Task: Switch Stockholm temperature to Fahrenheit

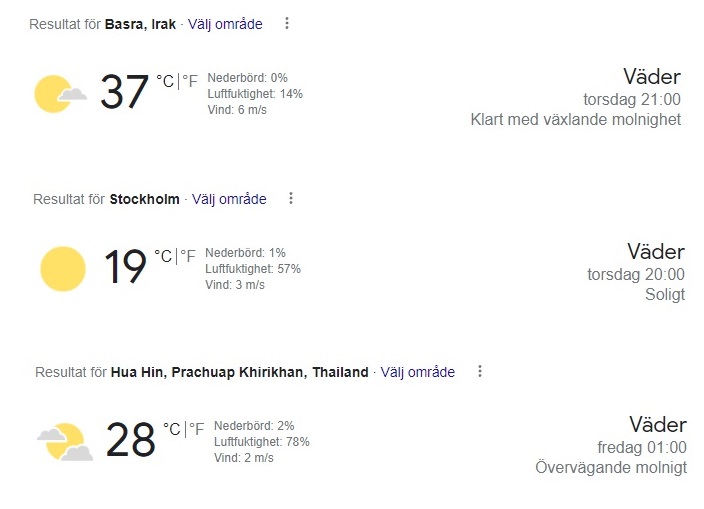Action: (189, 256)
